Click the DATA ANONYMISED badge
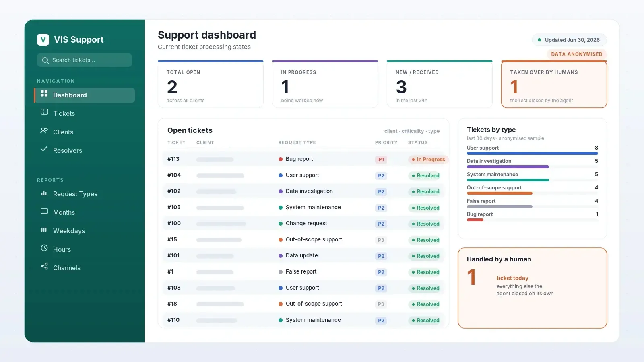The image size is (644, 362). tap(577, 54)
